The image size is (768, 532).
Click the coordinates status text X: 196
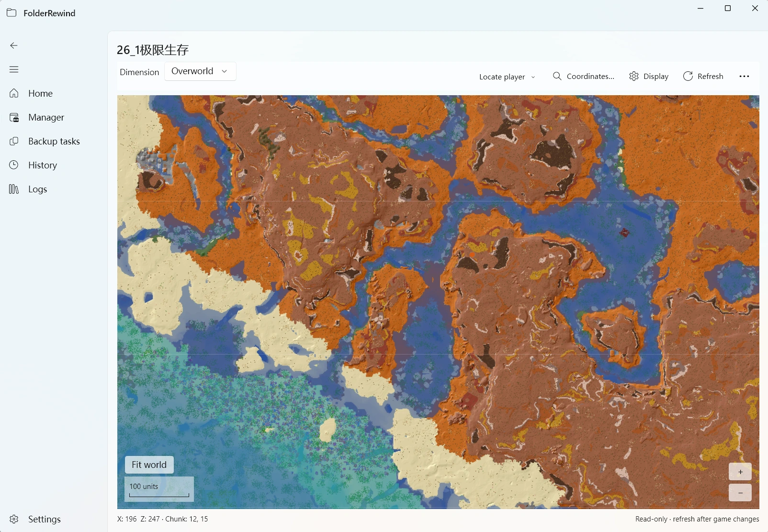[x=163, y=519]
